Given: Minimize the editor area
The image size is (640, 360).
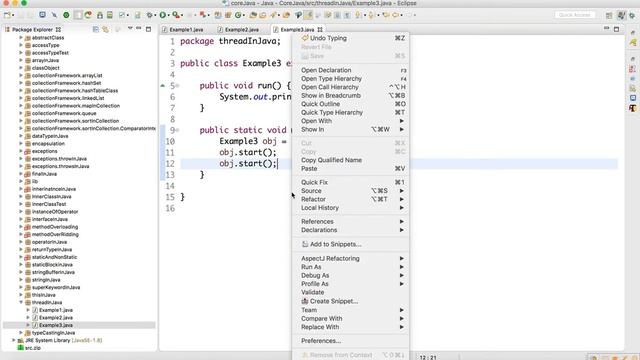Looking at the screenshot, I should (x=607, y=29).
